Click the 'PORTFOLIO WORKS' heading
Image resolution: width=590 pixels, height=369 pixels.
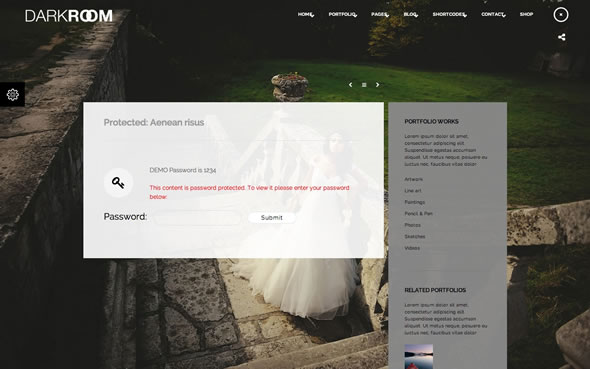point(431,121)
